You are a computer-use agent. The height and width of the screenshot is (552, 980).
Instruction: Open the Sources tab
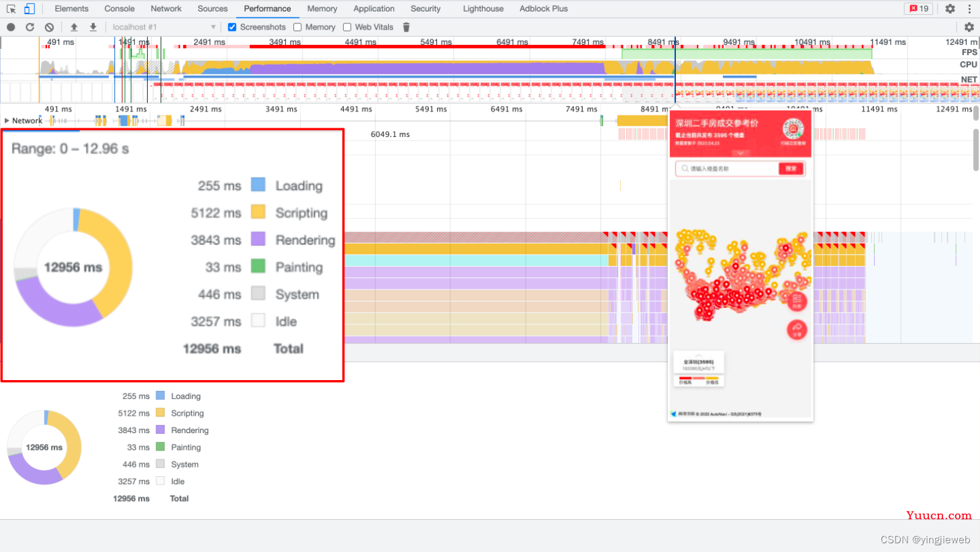pos(213,9)
